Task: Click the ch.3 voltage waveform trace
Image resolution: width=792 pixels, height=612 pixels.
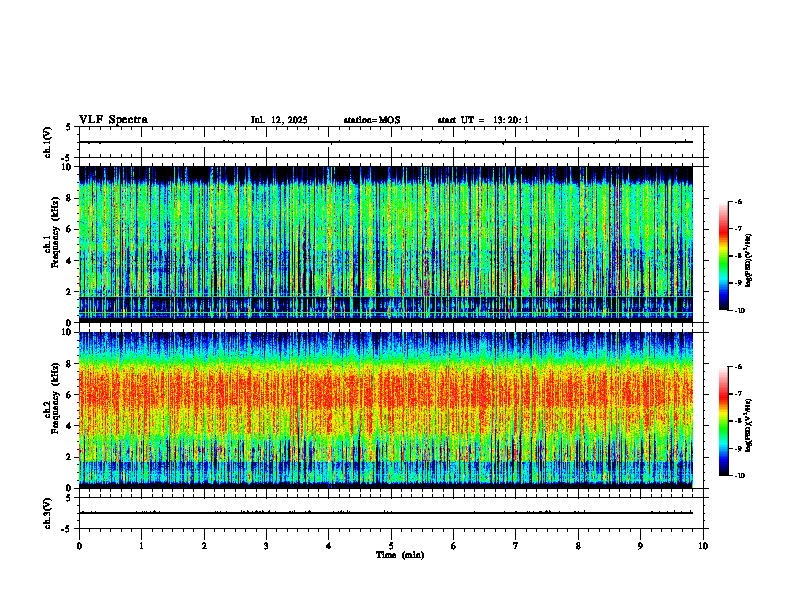Action: click(x=386, y=513)
